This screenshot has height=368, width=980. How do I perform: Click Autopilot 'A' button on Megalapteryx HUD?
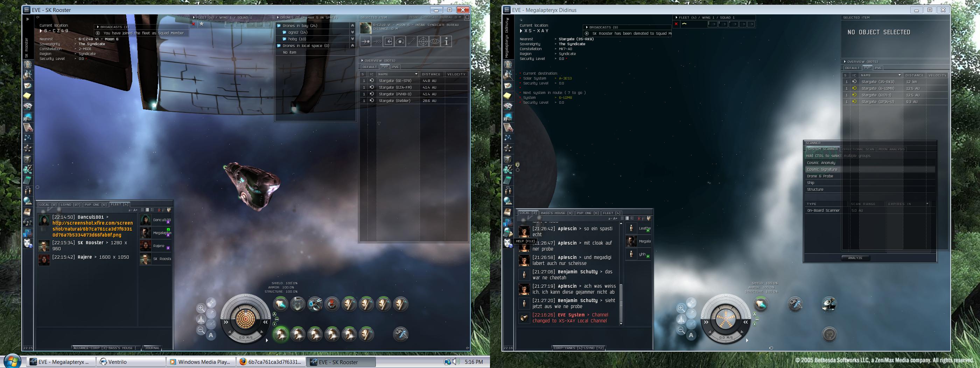tap(691, 335)
